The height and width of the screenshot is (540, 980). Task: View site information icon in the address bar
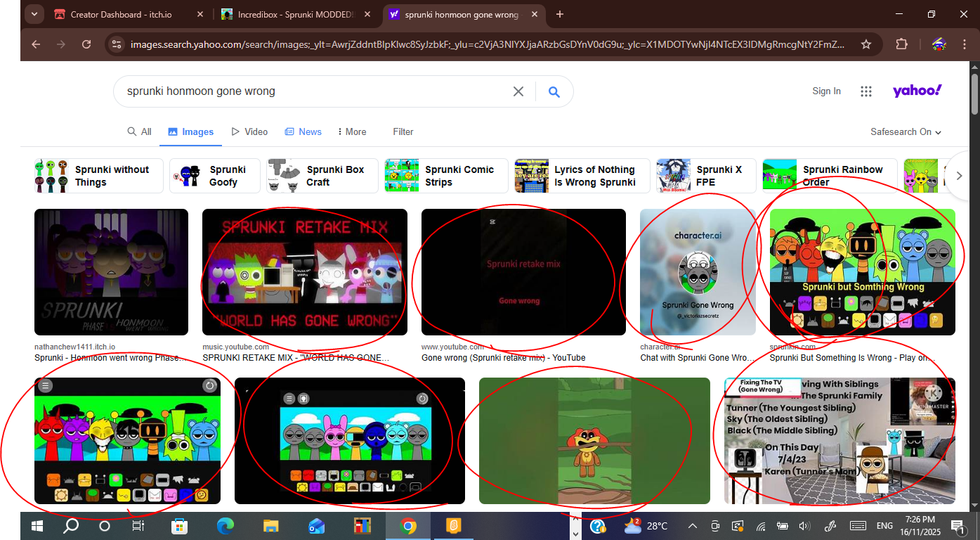117,44
